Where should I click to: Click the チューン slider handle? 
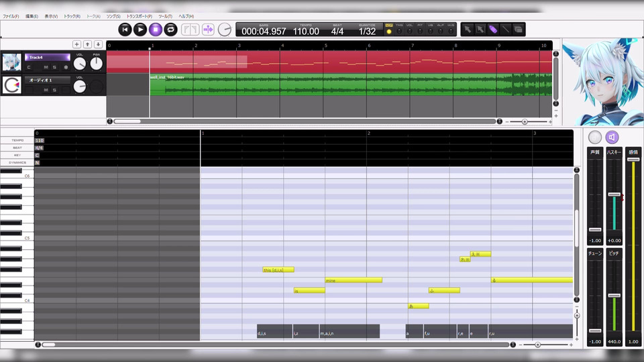coord(595,330)
